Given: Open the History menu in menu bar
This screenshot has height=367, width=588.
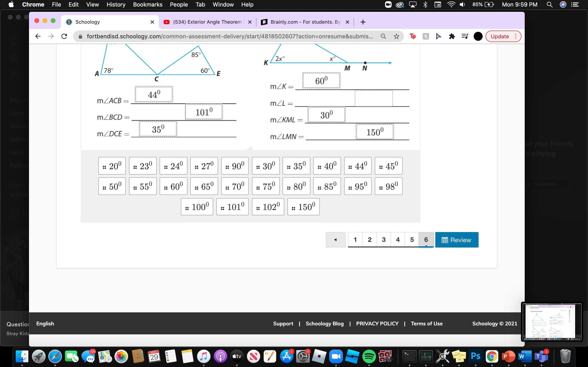Looking at the screenshot, I should (x=116, y=5).
